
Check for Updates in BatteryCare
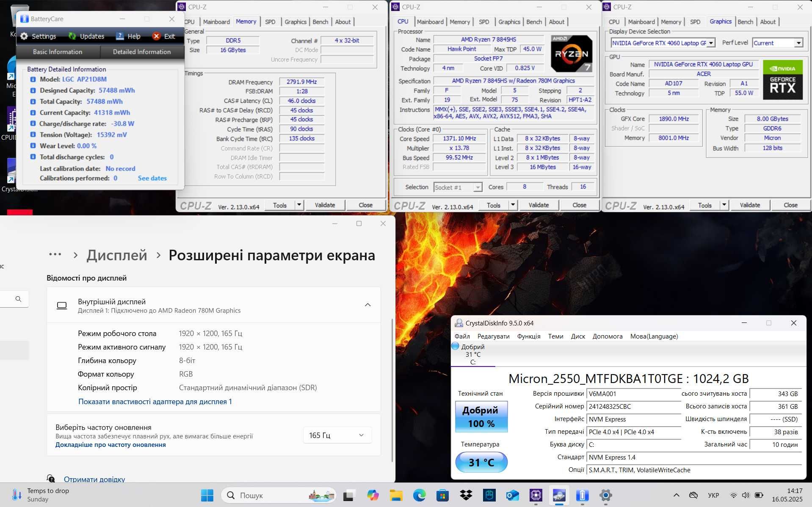tap(86, 36)
